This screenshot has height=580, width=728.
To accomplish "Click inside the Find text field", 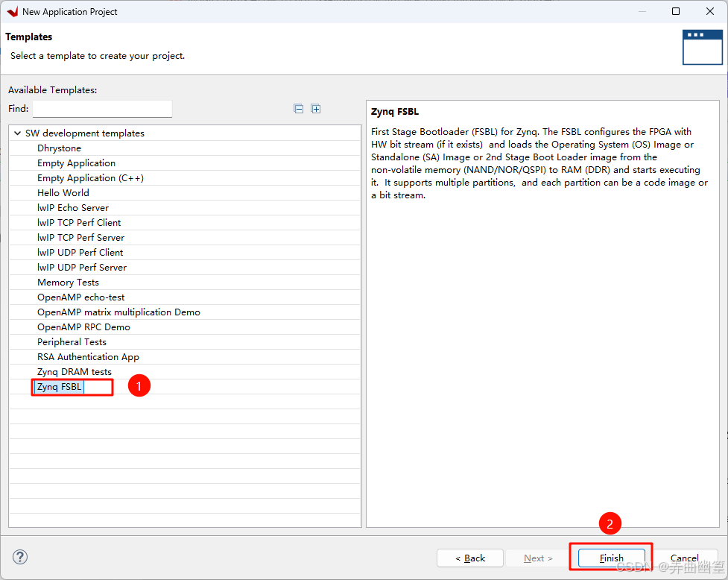I will 102,109.
